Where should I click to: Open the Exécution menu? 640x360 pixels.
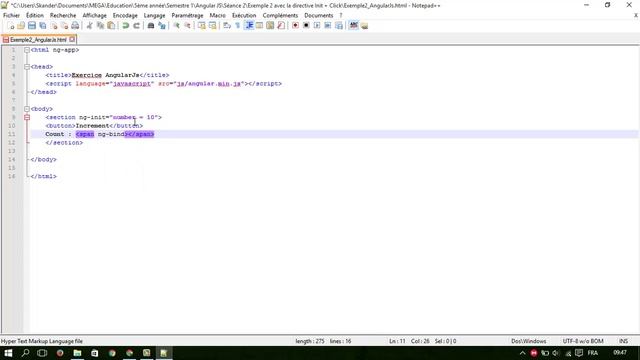[244, 15]
